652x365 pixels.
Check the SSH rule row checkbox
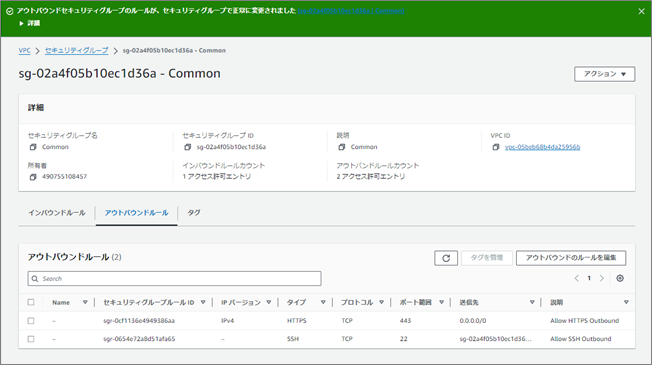tap(31, 339)
